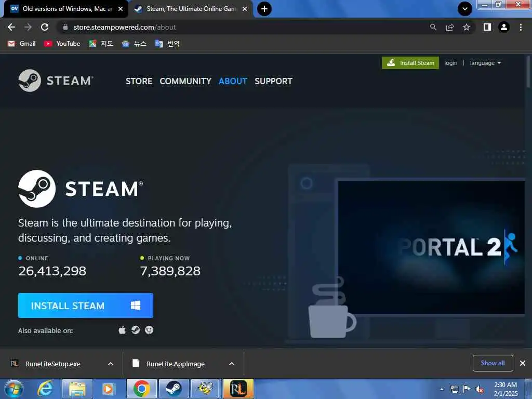The width and height of the screenshot is (532, 399).
Task: Click the green Install Steam header button
Action: (410, 63)
